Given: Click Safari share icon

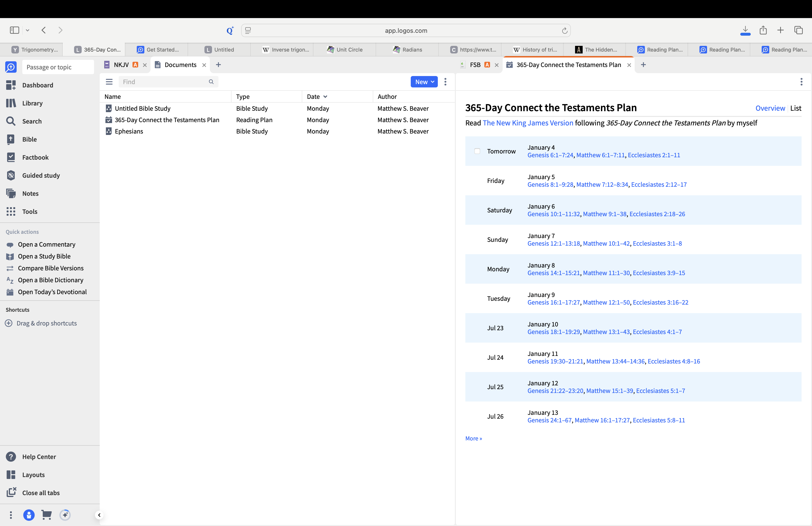Looking at the screenshot, I should tap(763, 30).
